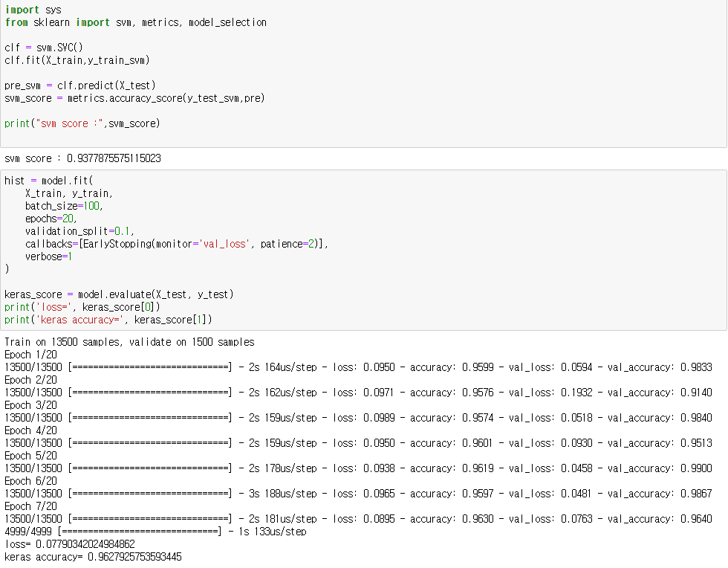Click output 'loss= 0.07790342024984862'
This screenshot has height=568, width=728.
(x=70, y=544)
